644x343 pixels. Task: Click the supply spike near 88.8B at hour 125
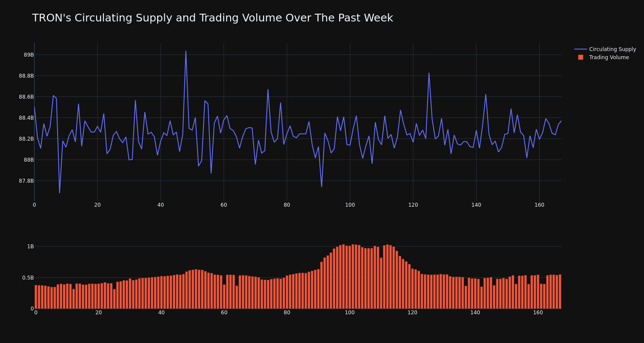coord(429,73)
